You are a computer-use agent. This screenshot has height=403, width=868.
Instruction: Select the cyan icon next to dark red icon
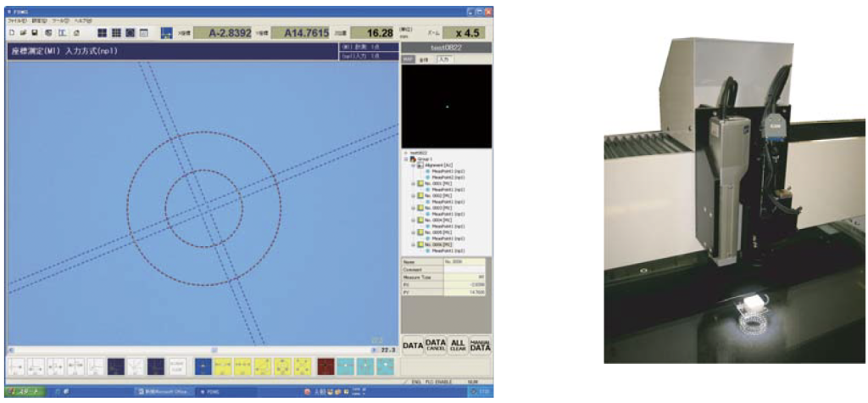[346, 367]
